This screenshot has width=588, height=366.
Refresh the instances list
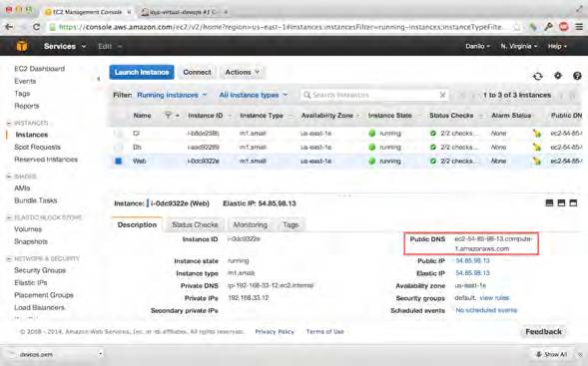(x=538, y=76)
